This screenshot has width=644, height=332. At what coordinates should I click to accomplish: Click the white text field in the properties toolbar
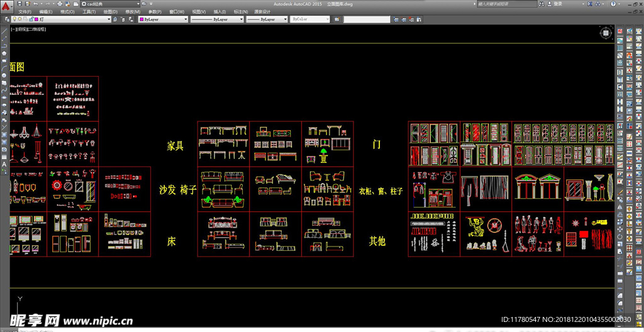tap(367, 19)
